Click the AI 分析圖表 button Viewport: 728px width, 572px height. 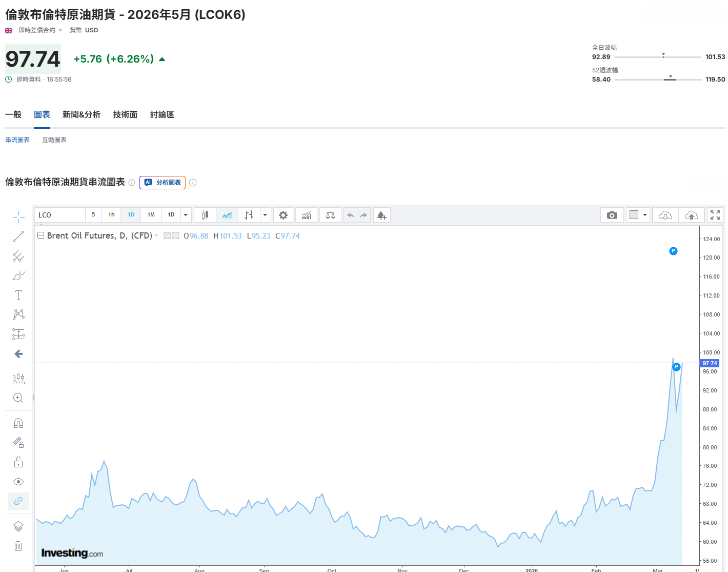[x=163, y=183]
